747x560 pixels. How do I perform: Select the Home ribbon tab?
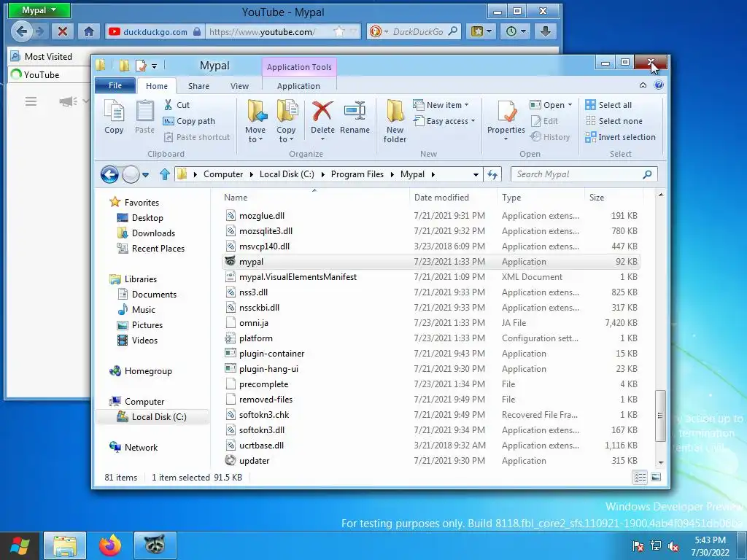[157, 86]
